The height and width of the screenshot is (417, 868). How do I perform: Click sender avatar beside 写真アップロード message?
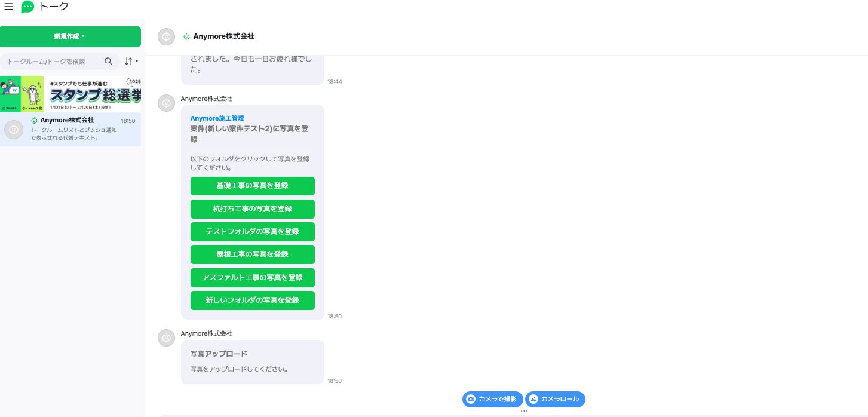tap(166, 338)
